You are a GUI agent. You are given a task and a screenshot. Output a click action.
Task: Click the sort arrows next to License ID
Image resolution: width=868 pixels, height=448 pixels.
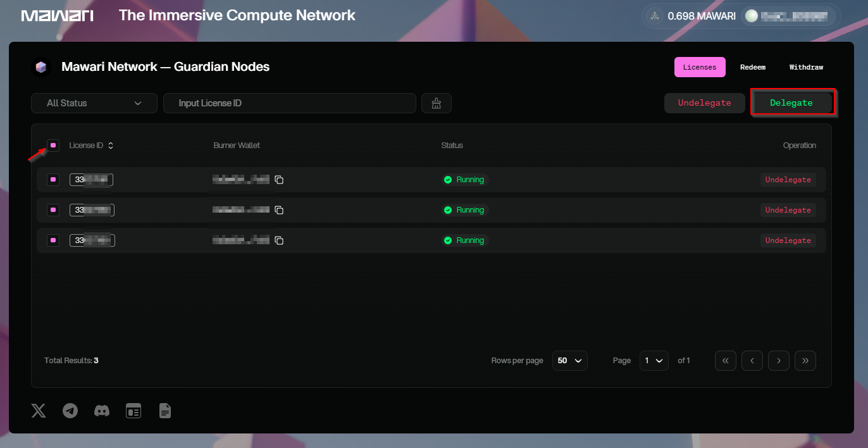tap(111, 146)
